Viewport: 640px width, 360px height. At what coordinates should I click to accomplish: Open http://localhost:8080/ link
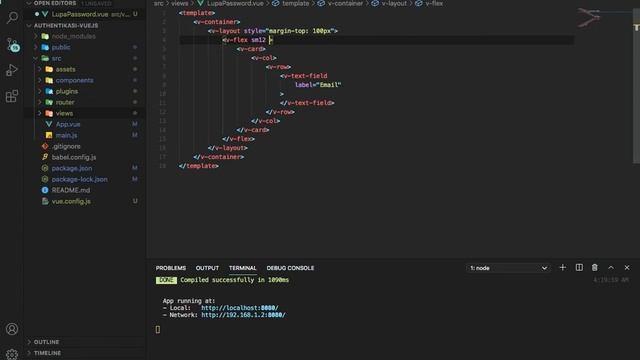240,308
